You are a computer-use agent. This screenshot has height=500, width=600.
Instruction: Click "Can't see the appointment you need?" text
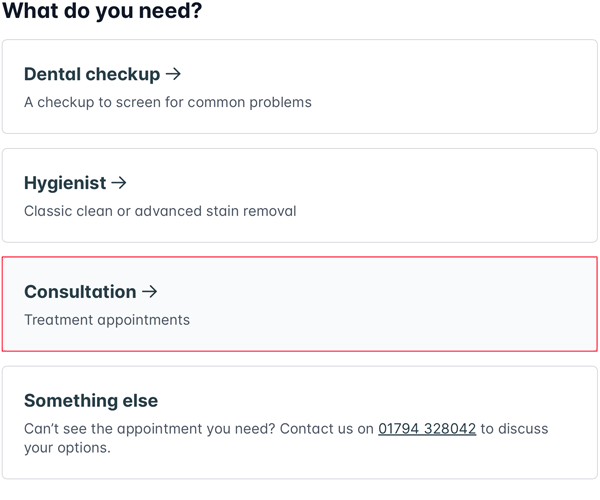(x=148, y=428)
